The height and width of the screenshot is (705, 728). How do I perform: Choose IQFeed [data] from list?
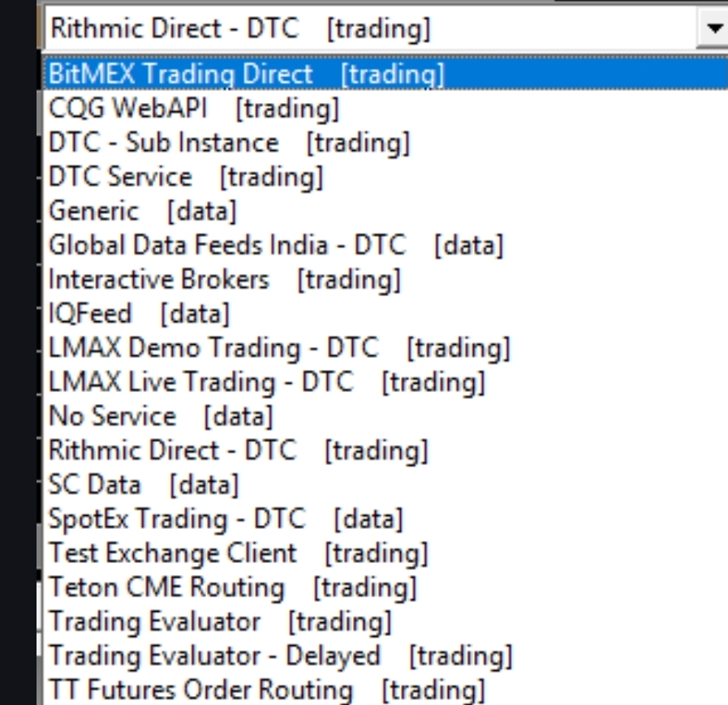386,314
